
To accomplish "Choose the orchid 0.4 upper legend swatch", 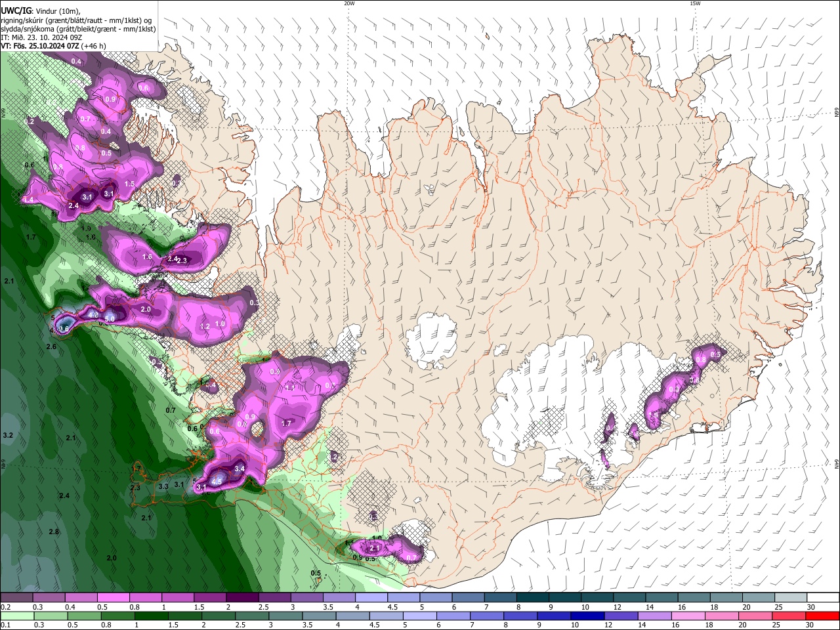I will (81, 597).
